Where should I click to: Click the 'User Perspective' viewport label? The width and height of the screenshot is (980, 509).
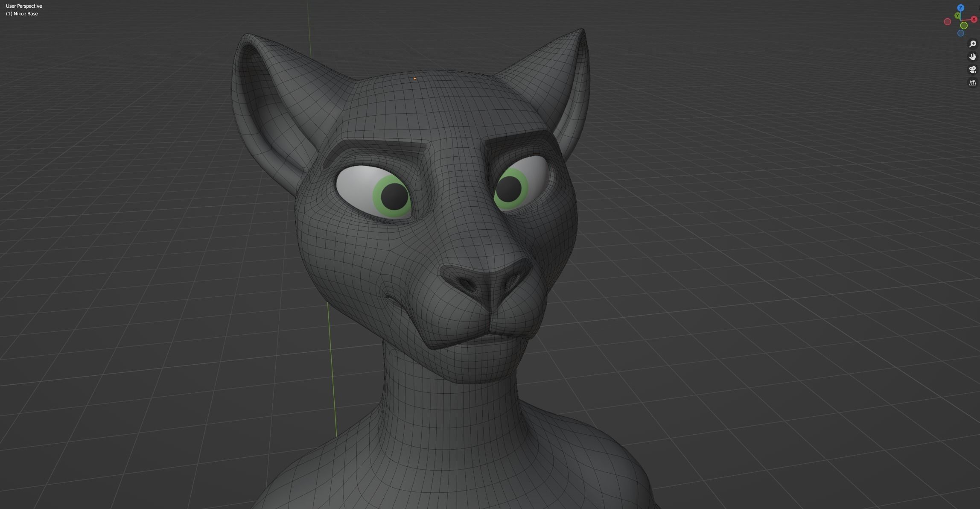[x=24, y=6]
